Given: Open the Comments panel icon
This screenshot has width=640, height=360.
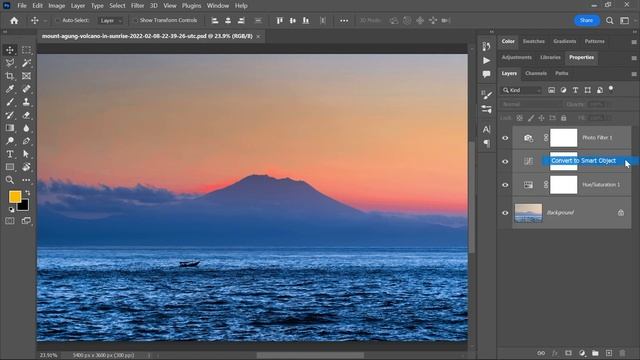Looking at the screenshot, I should (487, 74).
